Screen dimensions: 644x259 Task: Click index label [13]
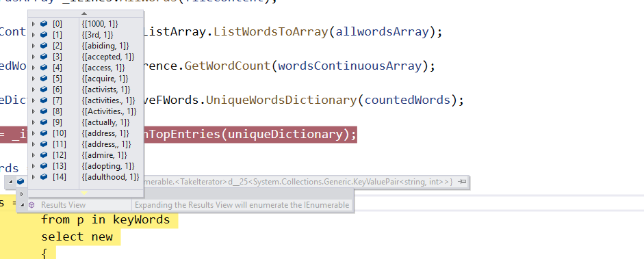coord(59,166)
